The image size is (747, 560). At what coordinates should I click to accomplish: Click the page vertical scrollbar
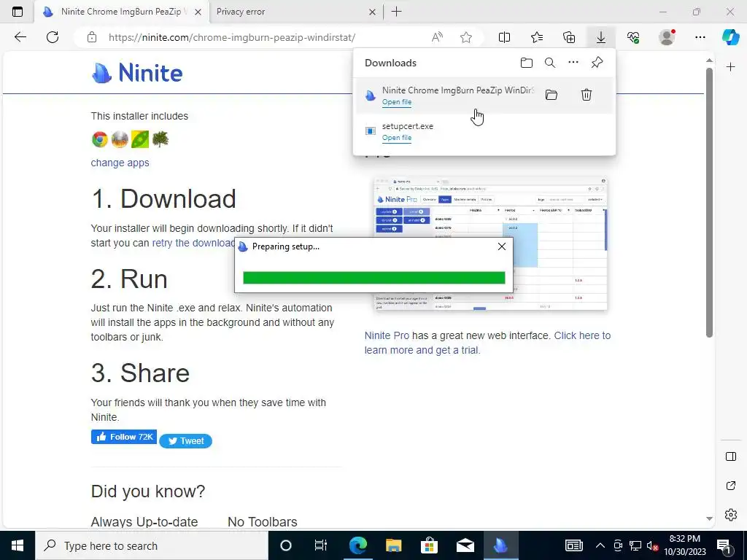click(709, 203)
